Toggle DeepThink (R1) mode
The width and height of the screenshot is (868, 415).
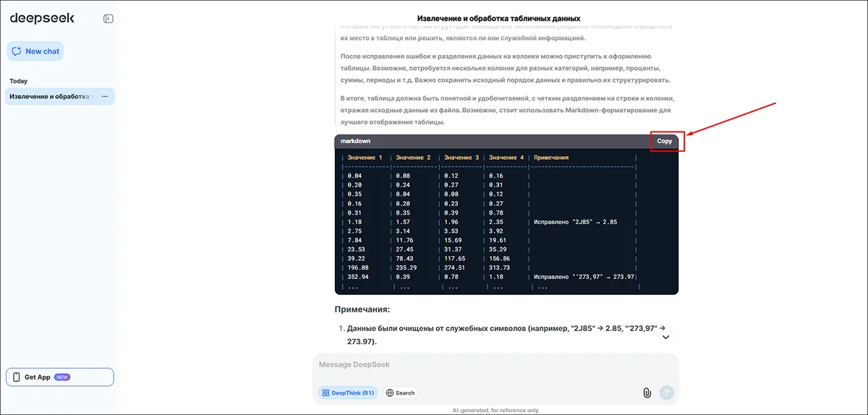point(349,393)
